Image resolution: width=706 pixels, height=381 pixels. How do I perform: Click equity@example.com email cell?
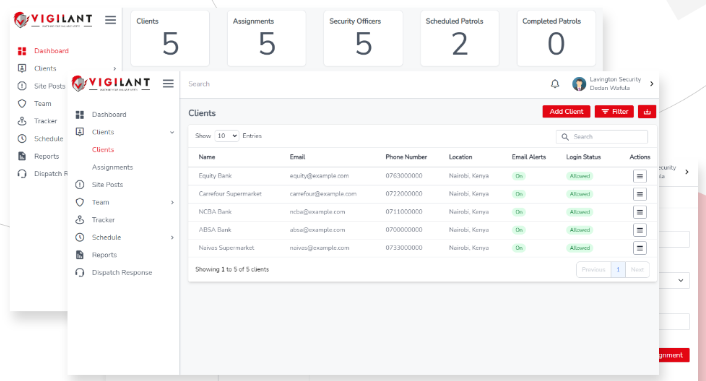(x=319, y=176)
